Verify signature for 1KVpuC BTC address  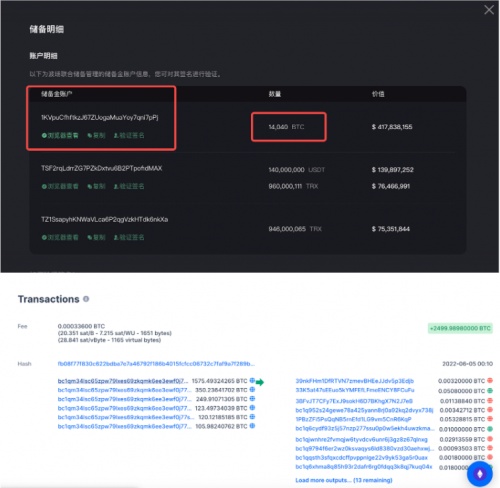(129, 135)
